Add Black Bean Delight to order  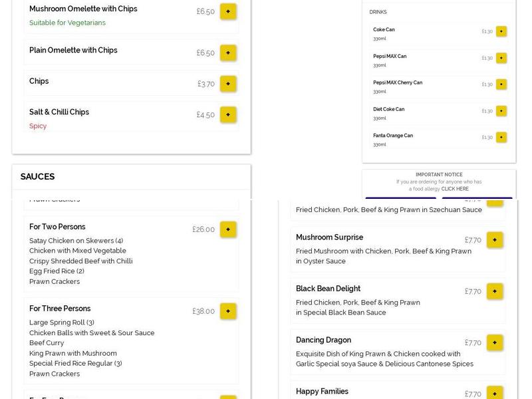pos(494,291)
